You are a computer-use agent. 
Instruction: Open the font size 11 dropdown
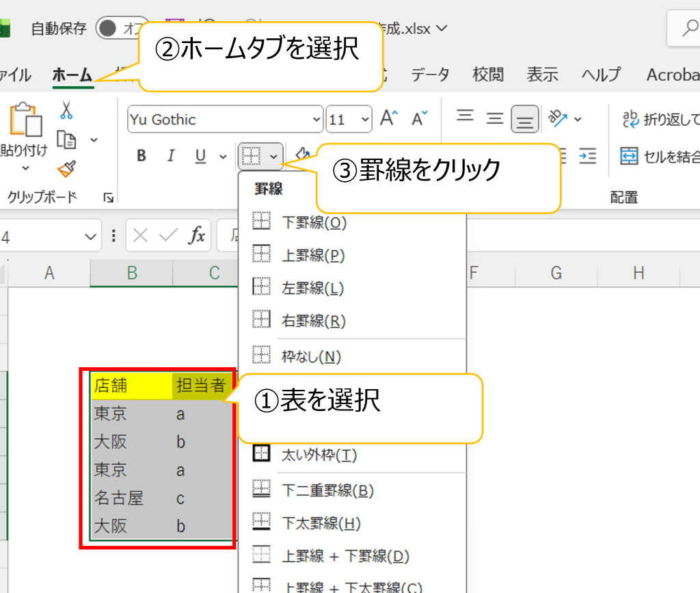(x=365, y=120)
